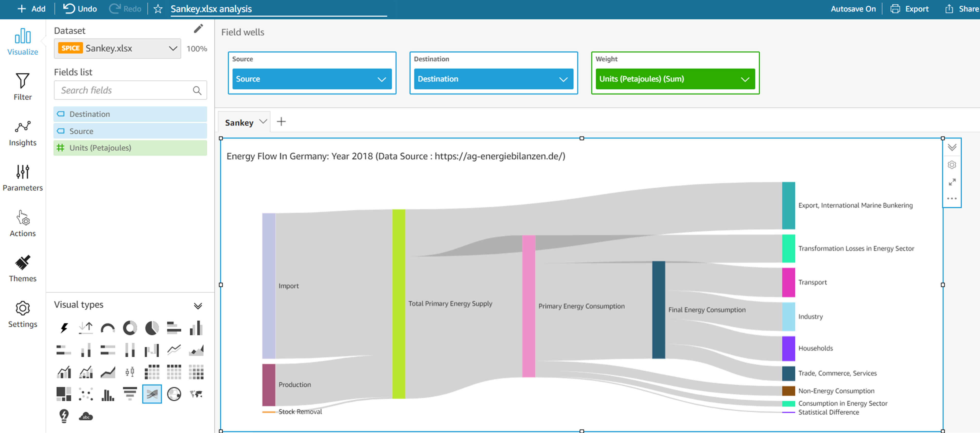Select the filled map visual type
Image resolution: width=980 pixels, height=433 pixels.
(x=196, y=394)
